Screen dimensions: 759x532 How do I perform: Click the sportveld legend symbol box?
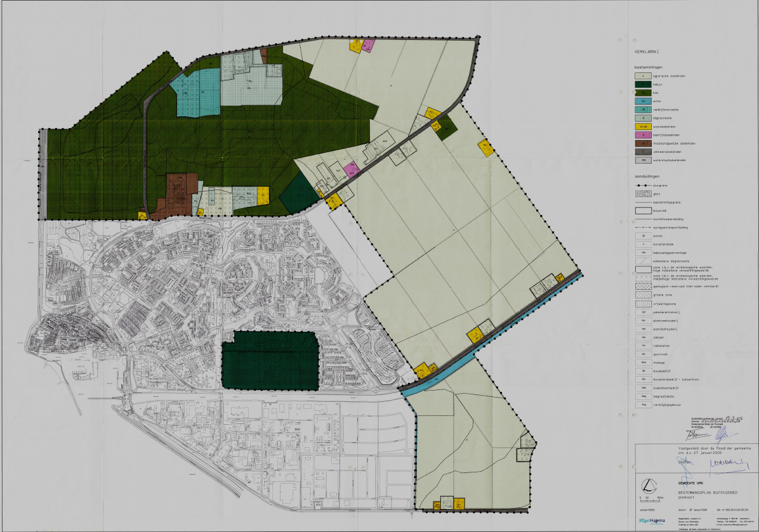tap(643, 354)
